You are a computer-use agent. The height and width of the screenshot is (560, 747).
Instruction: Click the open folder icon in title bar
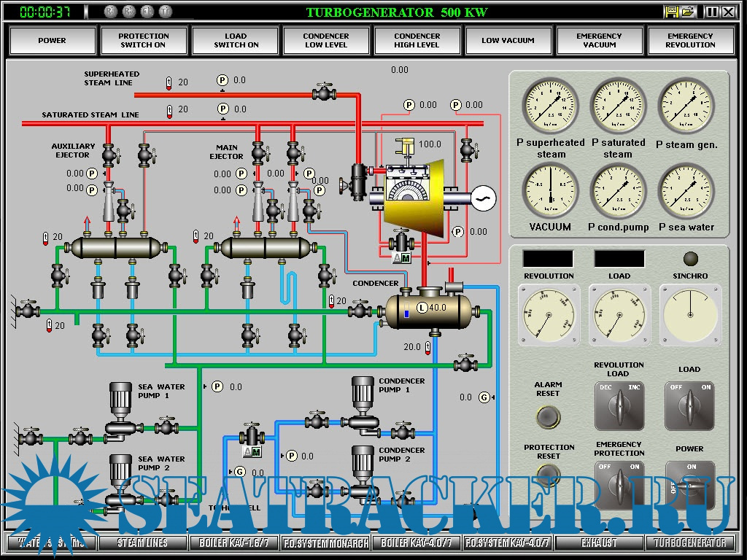point(687,12)
